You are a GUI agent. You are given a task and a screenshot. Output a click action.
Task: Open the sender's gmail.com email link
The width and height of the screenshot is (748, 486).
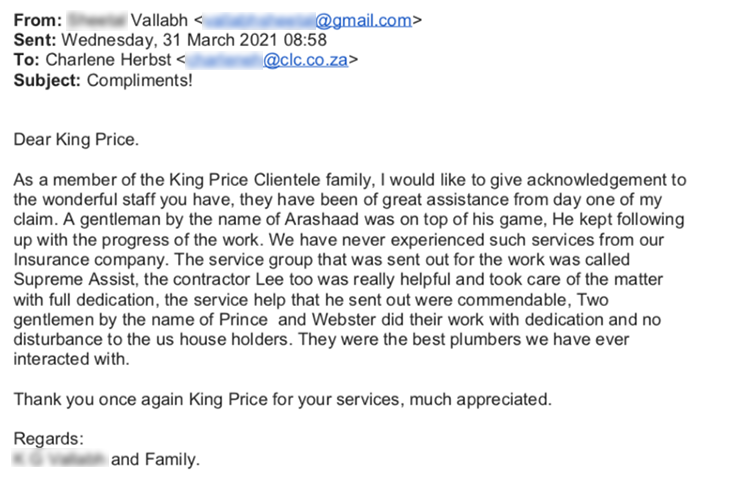(307, 20)
